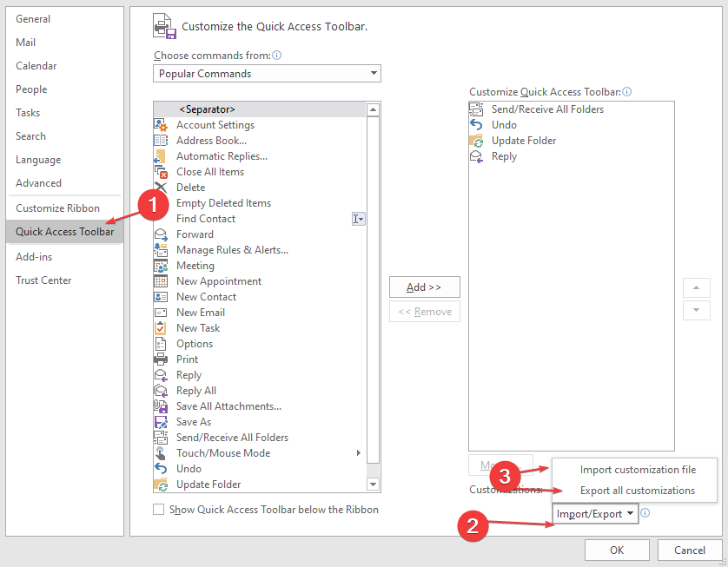The image size is (728, 567).
Task: Open the Popular Commands dropdown
Action: click(267, 73)
